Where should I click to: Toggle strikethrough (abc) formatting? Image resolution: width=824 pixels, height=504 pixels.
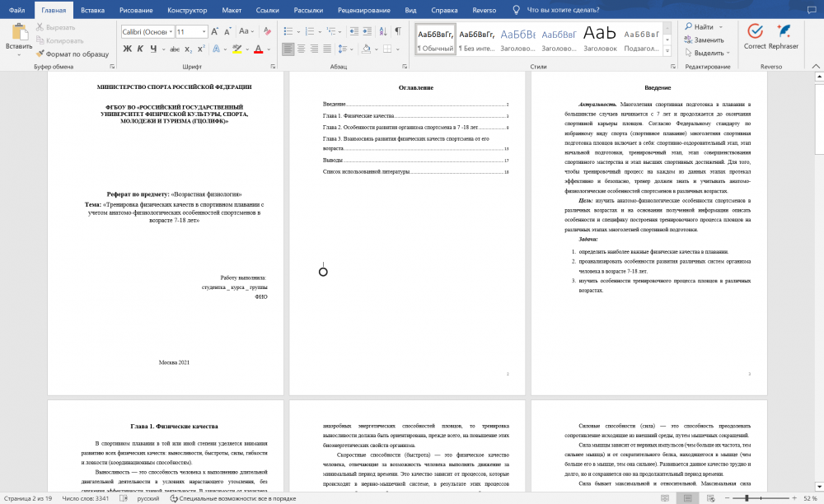pyautogui.click(x=175, y=49)
